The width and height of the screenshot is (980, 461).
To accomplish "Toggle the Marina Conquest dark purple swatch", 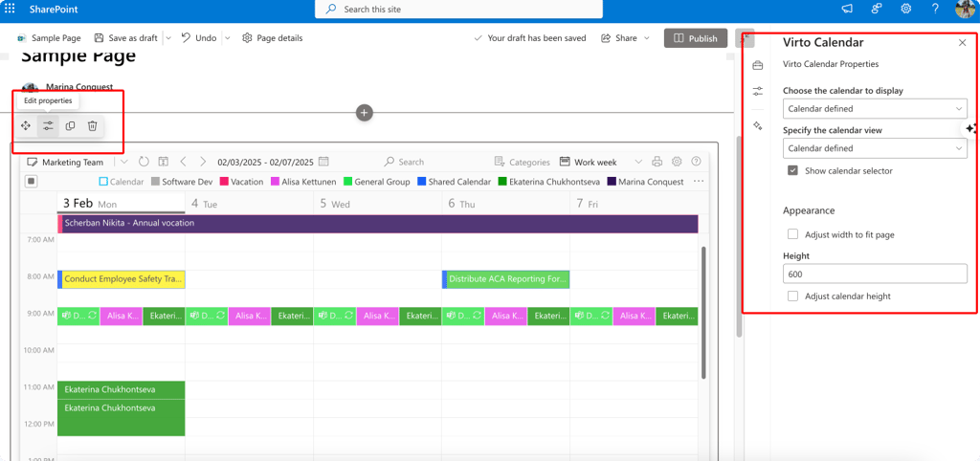I will pos(612,182).
